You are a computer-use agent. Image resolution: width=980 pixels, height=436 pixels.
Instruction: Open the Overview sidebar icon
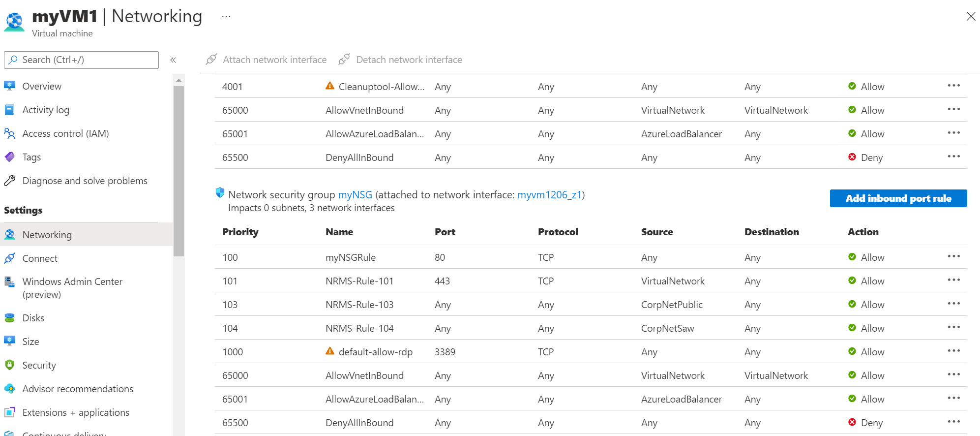(x=9, y=86)
